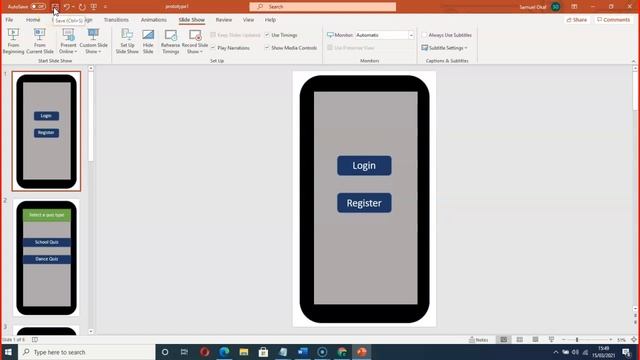This screenshot has height=360, width=640.
Task: Open Windows notification center
Action: [627, 352]
